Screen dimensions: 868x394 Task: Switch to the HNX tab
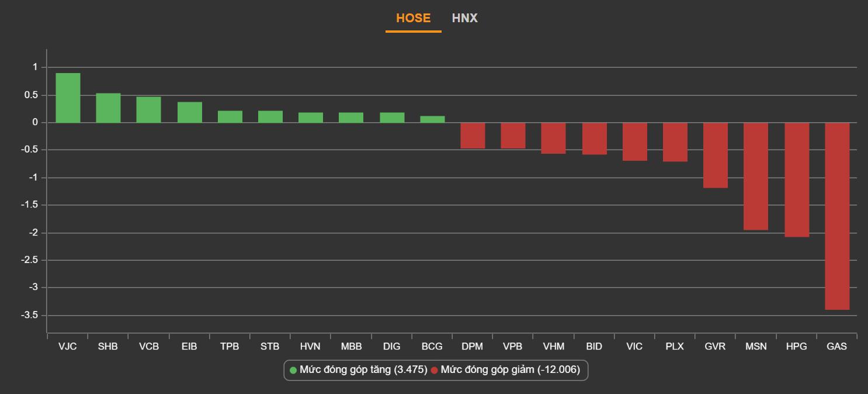tap(464, 18)
